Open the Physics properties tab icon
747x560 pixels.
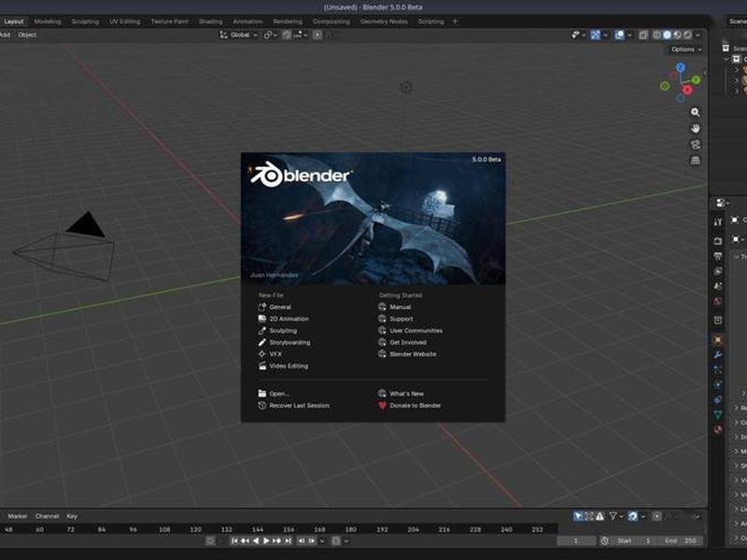718,385
